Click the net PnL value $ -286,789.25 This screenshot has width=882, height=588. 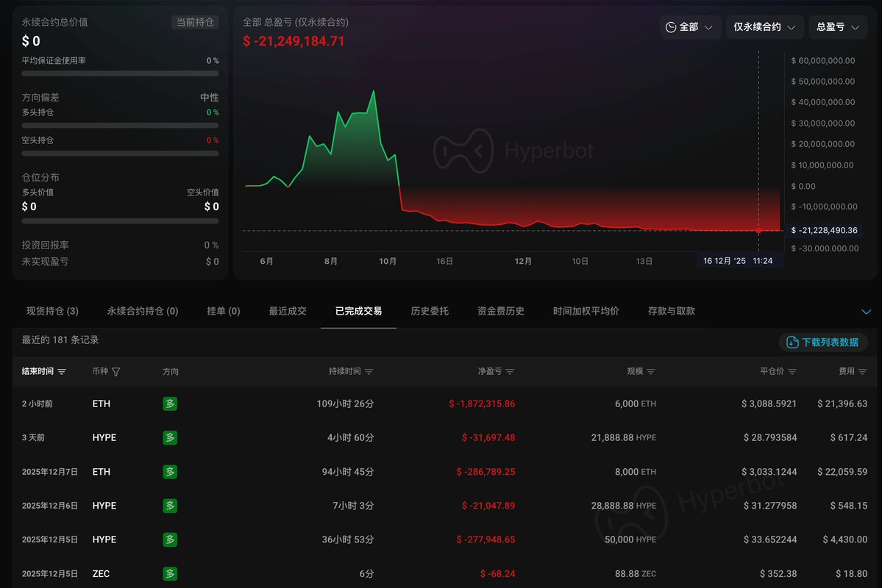point(486,472)
